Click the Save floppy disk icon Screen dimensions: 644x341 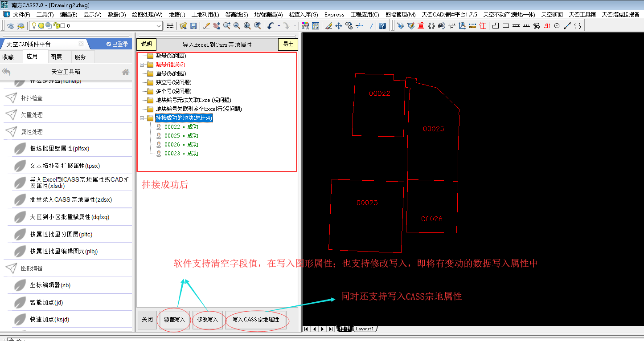(x=193, y=26)
